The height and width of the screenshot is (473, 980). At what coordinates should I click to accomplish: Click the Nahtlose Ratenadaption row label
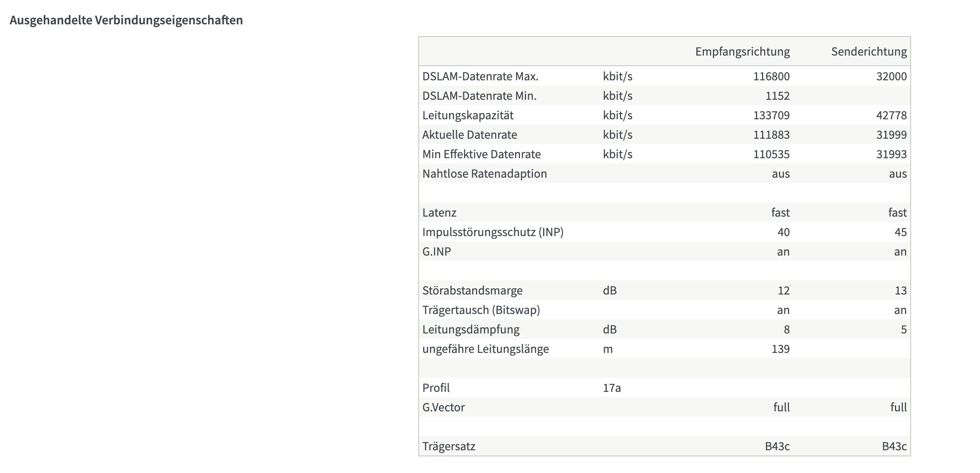point(484,174)
